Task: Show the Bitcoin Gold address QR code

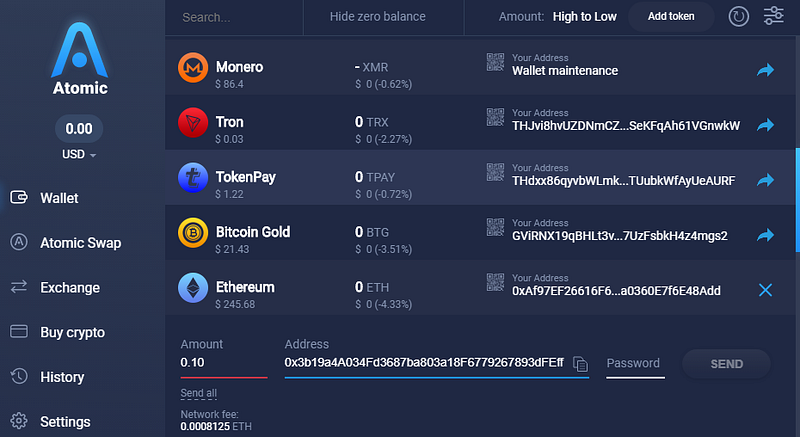Action: [x=495, y=227]
